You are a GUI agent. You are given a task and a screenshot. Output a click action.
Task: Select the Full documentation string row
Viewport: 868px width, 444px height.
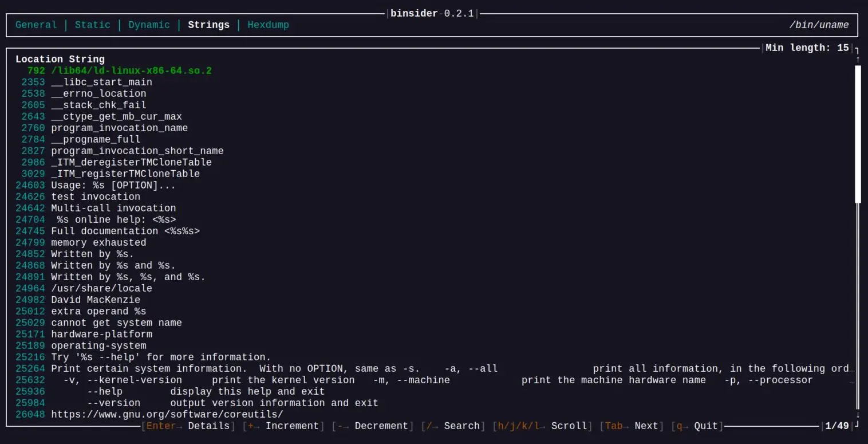coord(433,231)
